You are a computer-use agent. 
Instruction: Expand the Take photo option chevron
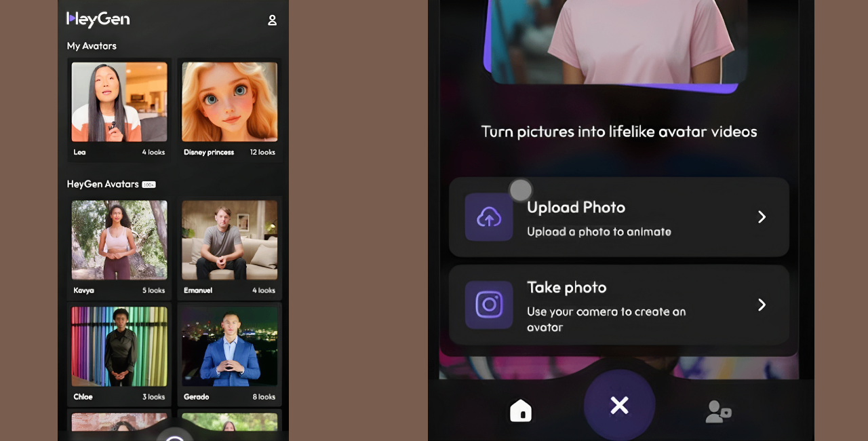tap(762, 305)
